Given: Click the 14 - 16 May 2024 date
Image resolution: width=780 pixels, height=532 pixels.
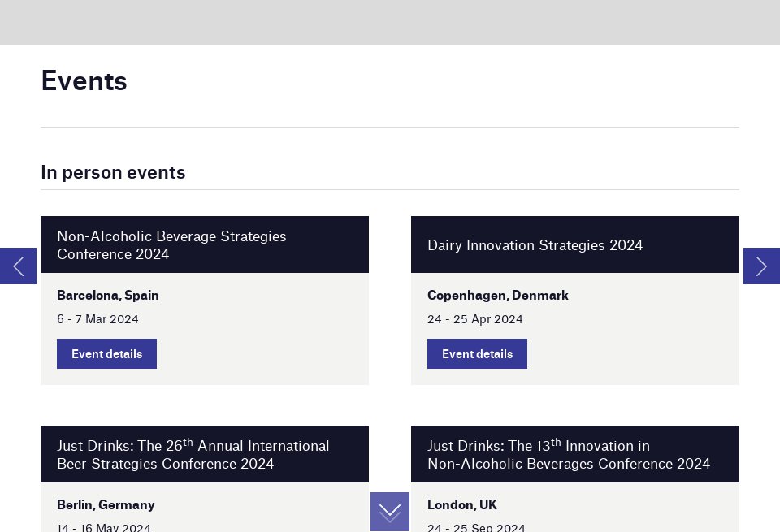Looking at the screenshot, I should (x=103, y=527).
